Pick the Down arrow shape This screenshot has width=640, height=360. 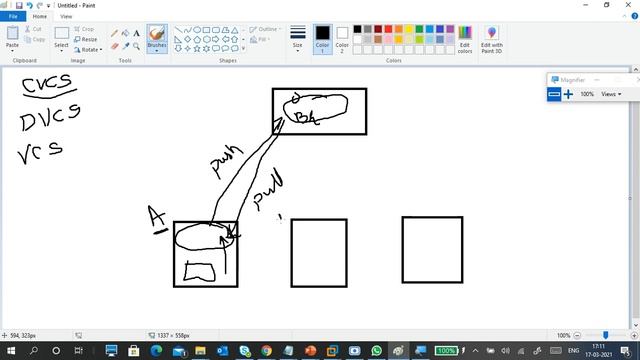click(178, 49)
